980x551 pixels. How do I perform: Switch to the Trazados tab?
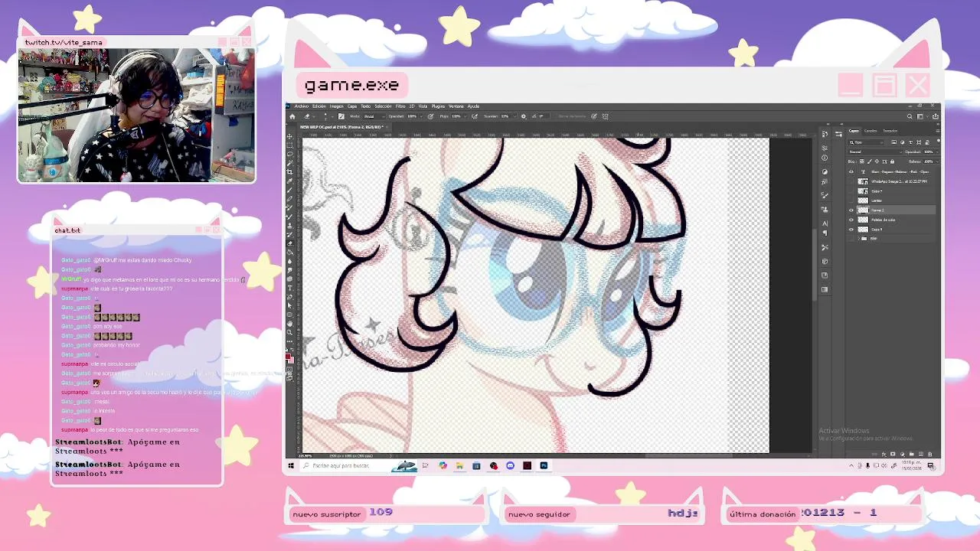tap(890, 131)
